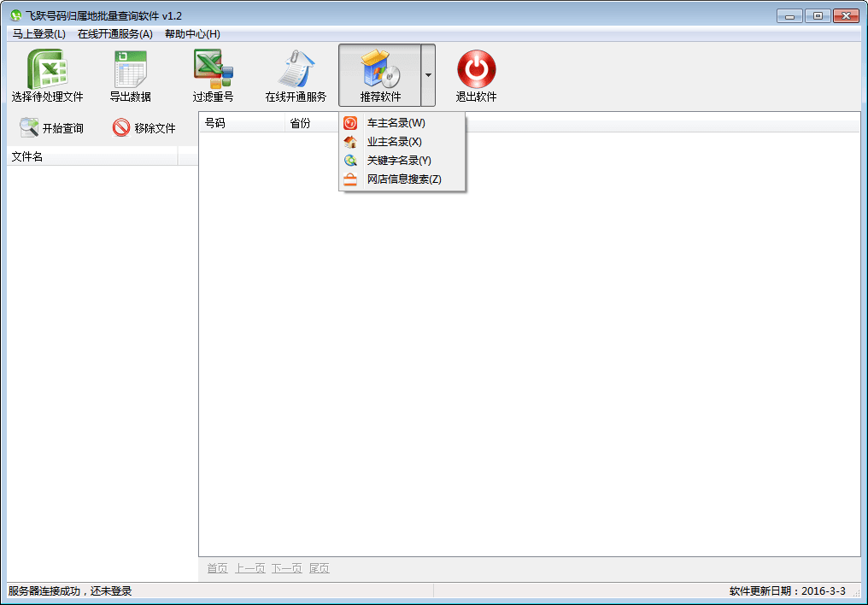Image resolution: width=868 pixels, height=605 pixels.
Task: Go to next page via 下一页 link
Action: [286, 568]
